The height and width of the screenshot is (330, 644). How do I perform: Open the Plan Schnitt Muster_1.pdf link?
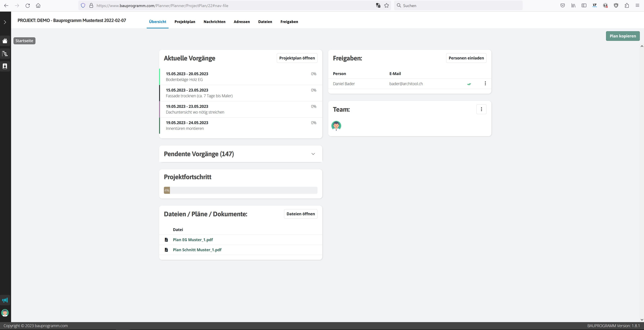coord(197,250)
